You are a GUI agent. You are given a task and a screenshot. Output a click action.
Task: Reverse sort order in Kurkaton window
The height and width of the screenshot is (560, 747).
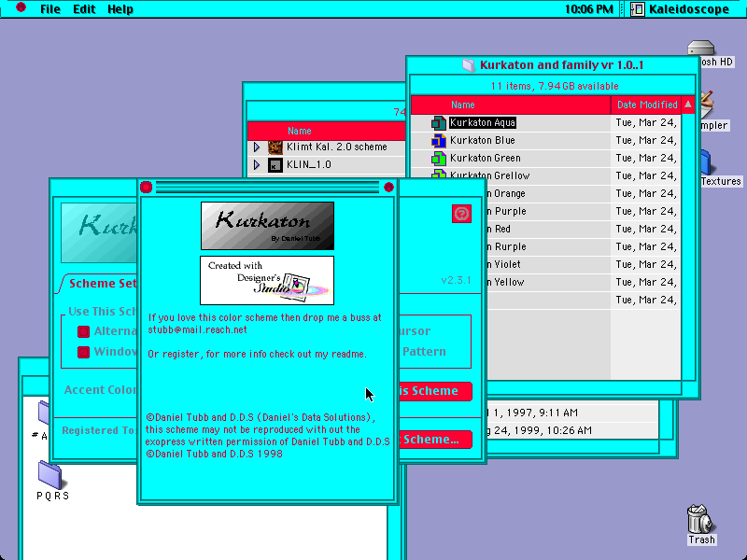[687, 105]
